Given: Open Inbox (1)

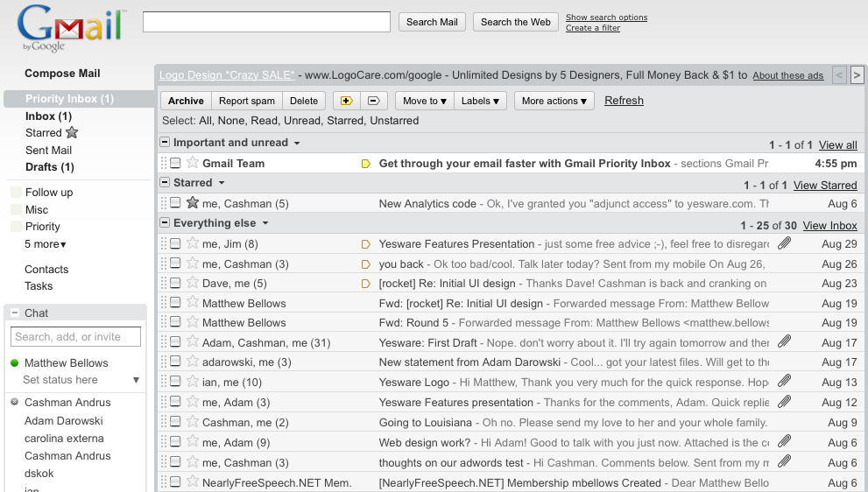Looking at the screenshot, I should (48, 116).
